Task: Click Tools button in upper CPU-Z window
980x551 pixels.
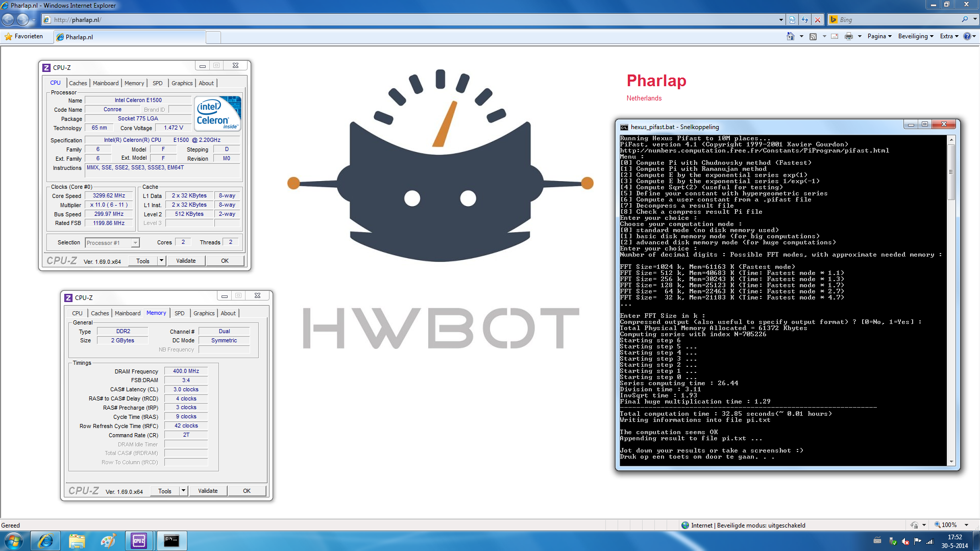Action: pos(143,261)
